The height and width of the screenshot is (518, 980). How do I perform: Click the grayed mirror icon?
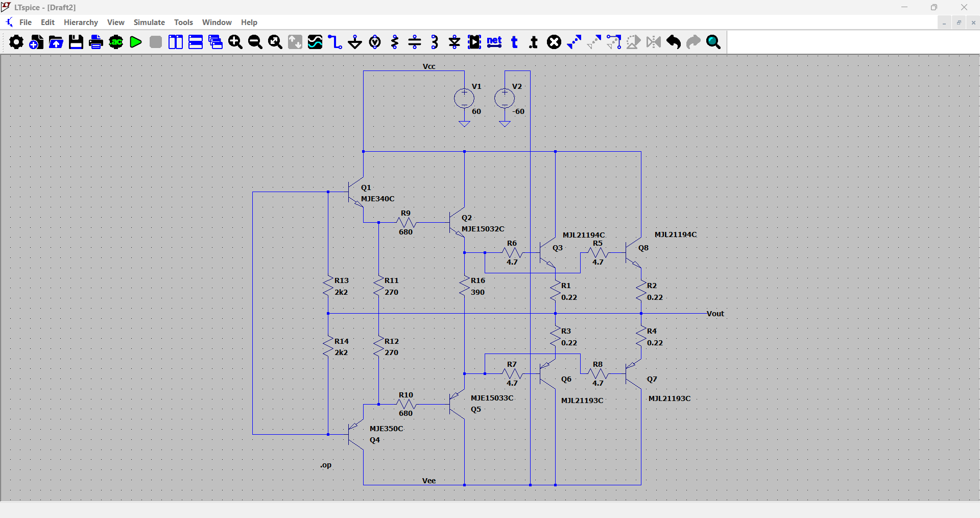654,42
